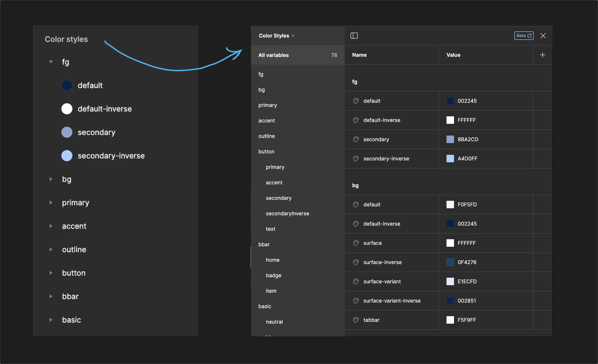Viewport: 598px width, 364px height.
Task: Click the 8BA2CD color swatch
Action: click(450, 140)
